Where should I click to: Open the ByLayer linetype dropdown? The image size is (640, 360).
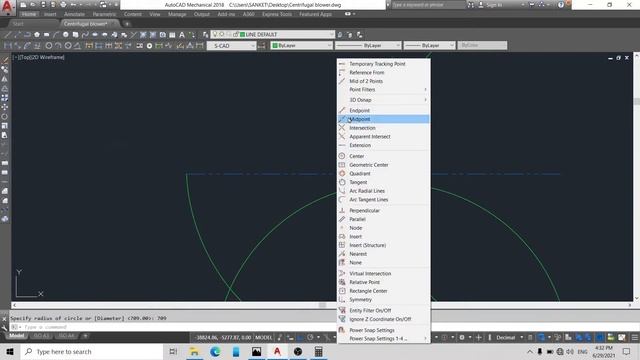pos(368,46)
